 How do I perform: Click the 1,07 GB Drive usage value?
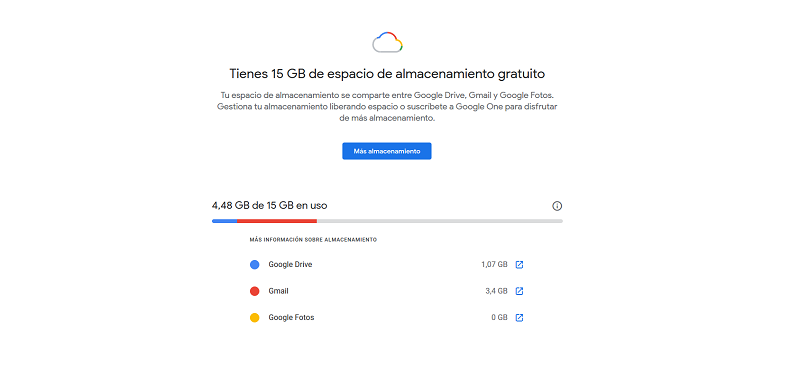[494, 265]
